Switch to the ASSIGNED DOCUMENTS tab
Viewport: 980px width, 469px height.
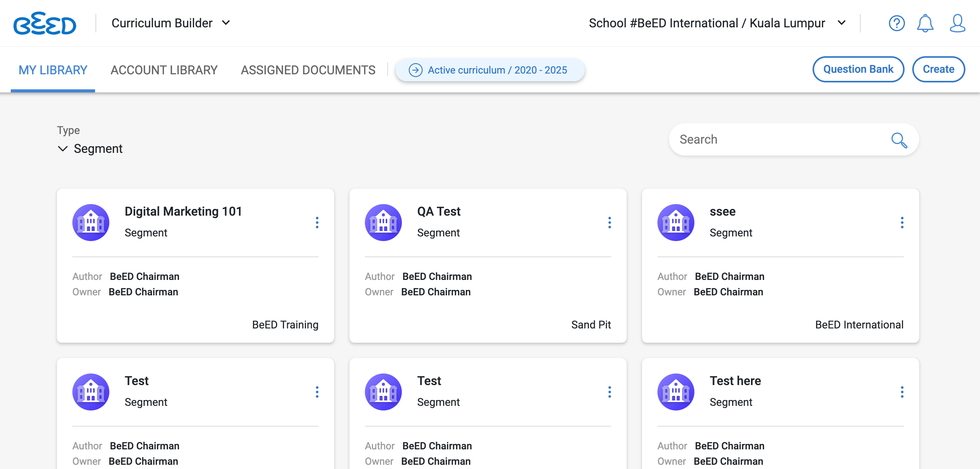[308, 70]
